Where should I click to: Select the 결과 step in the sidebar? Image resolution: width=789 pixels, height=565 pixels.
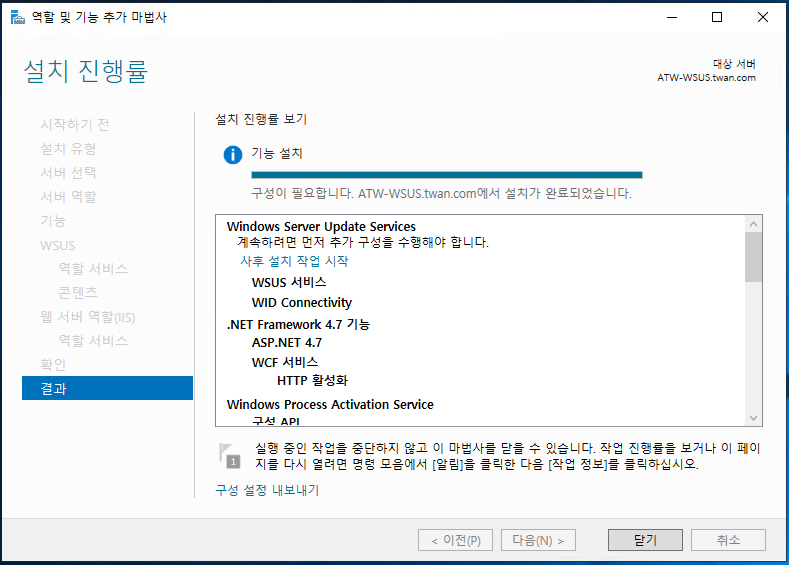pos(107,388)
